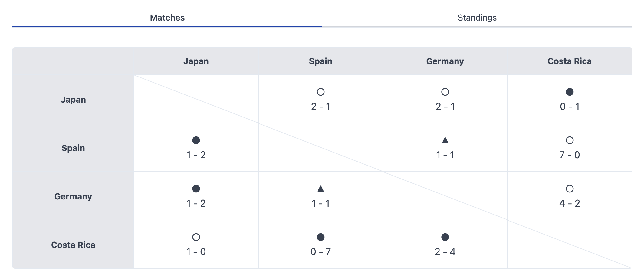Open the 2-1 Japan versus Germany result

click(445, 107)
